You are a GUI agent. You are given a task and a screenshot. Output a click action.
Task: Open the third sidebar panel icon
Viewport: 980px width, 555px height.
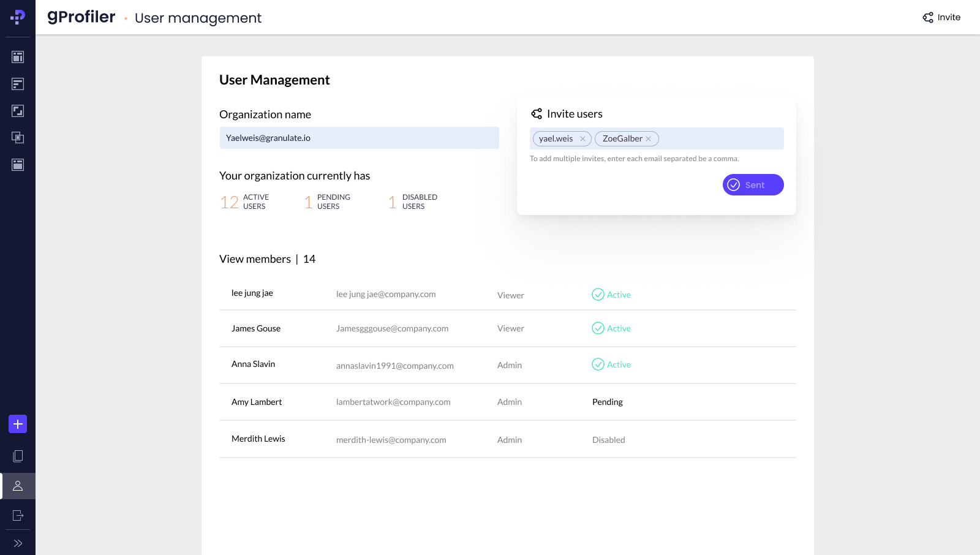18,111
